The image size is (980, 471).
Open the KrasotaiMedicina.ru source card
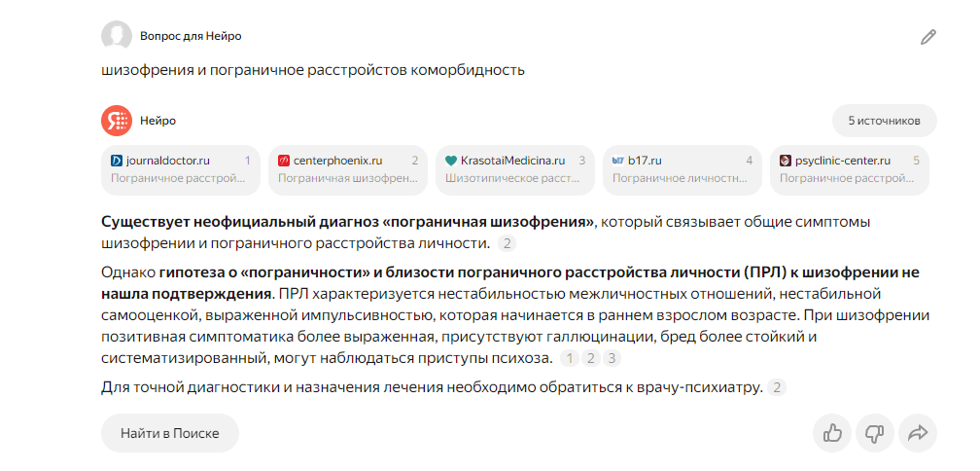tap(515, 170)
